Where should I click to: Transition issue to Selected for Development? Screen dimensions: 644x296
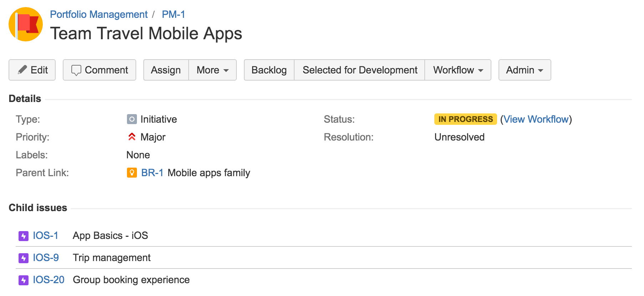click(359, 70)
